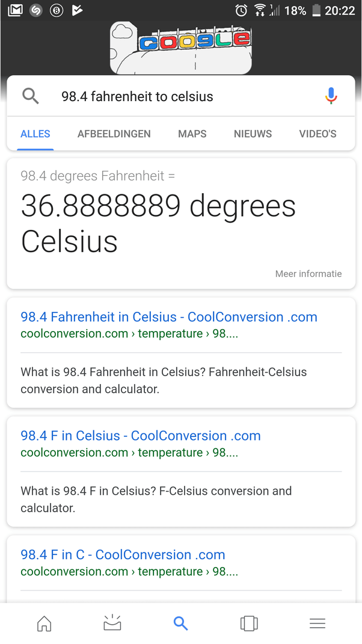Activate voice search microphone
This screenshot has width=362, height=644.
pyautogui.click(x=331, y=96)
